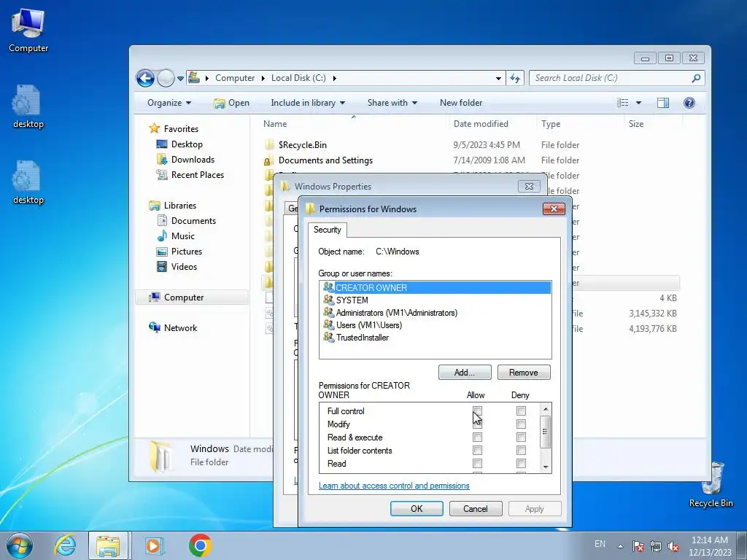Screen dimensions: 747x560
Task: Click Windows Explorer taskbar icon
Action: (108, 545)
